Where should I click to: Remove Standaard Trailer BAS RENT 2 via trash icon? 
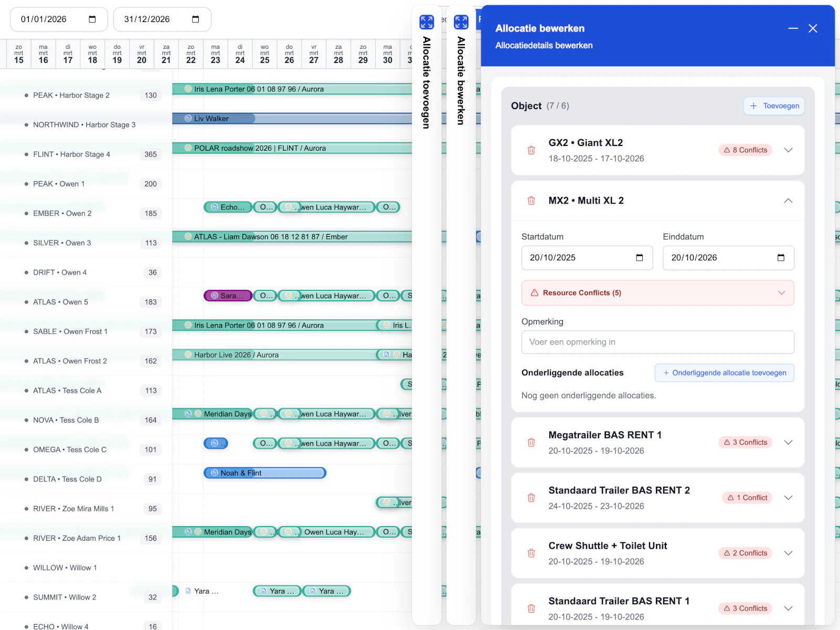[531, 498]
